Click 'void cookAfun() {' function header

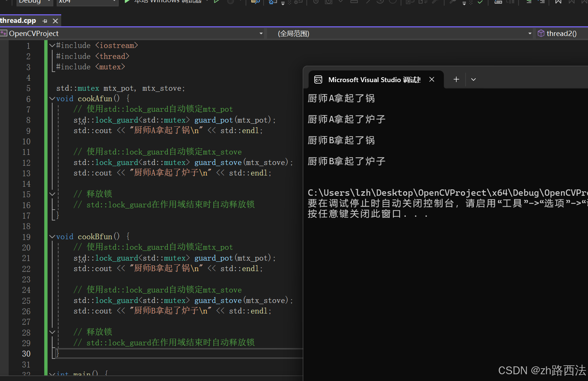[93, 99]
